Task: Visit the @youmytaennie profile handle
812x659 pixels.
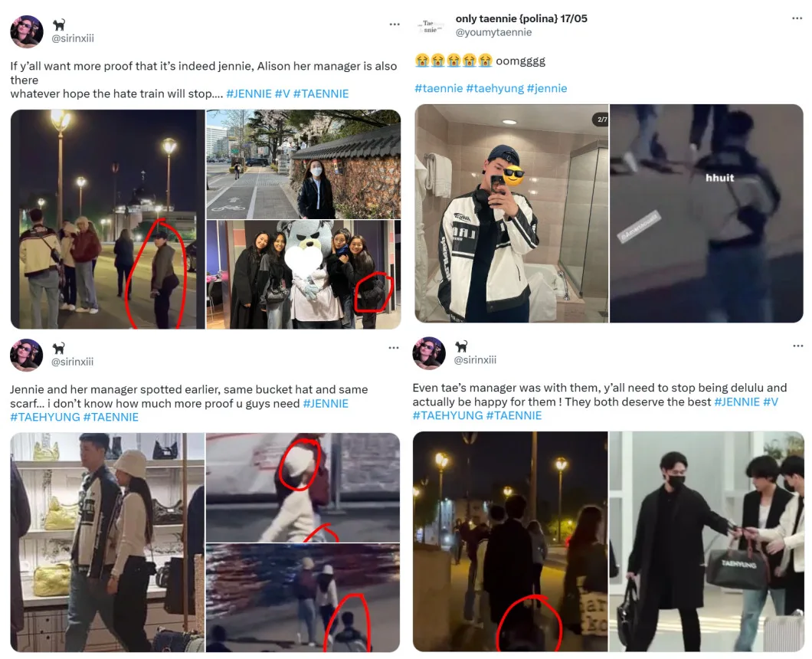Action: tap(493, 32)
